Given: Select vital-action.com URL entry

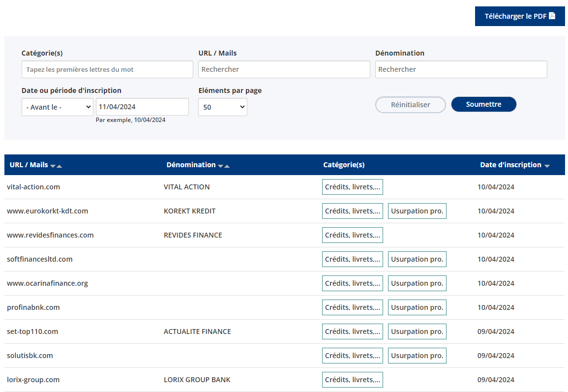Looking at the screenshot, I should point(33,187).
